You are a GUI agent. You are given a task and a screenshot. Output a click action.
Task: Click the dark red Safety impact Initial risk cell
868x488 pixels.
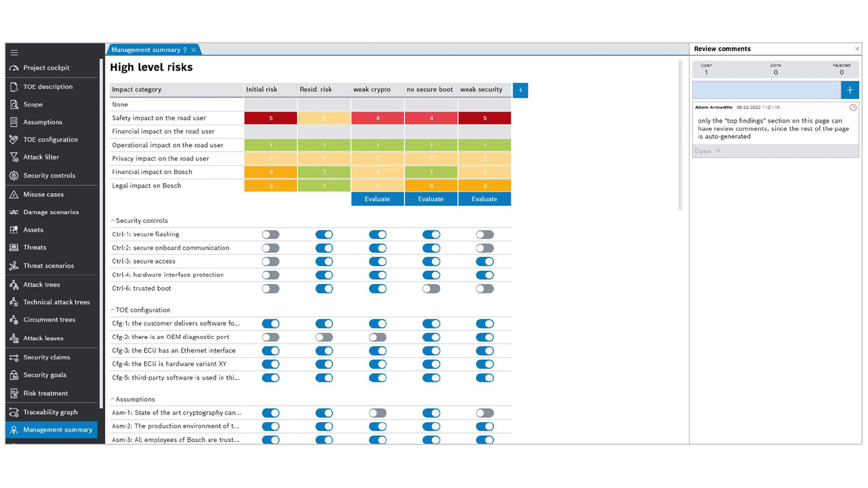pyautogui.click(x=271, y=118)
